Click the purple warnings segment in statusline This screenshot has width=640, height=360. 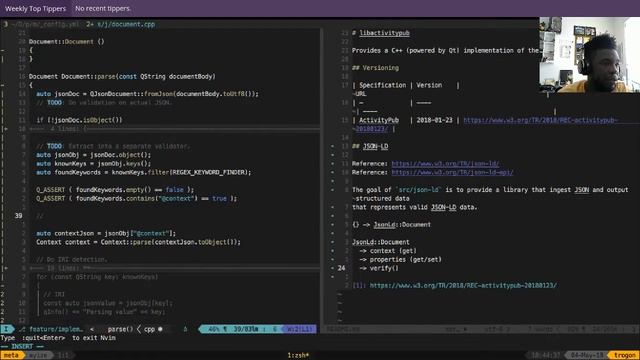300,329
